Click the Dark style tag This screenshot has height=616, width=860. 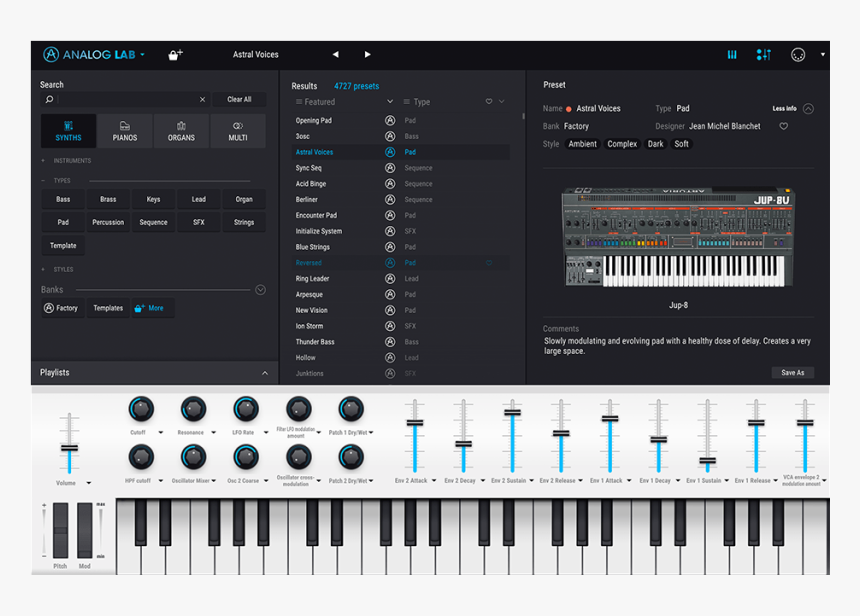coord(655,144)
